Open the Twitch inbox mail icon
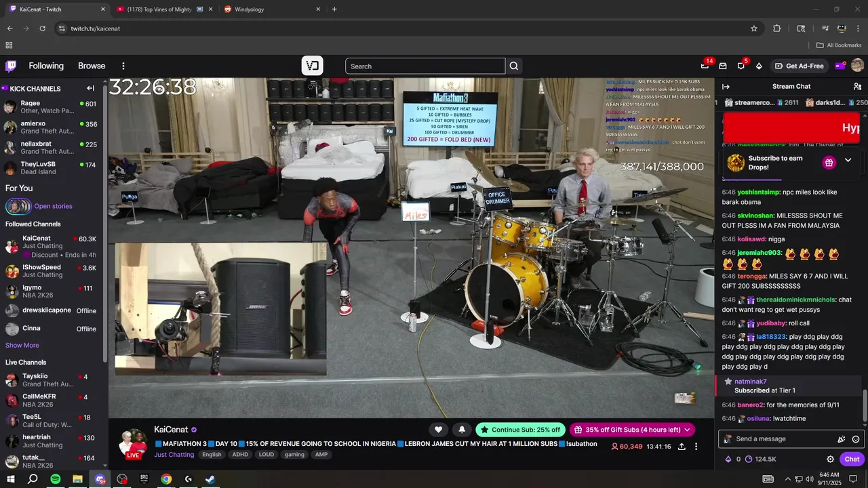The height and width of the screenshot is (488, 868). (x=723, y=66)
